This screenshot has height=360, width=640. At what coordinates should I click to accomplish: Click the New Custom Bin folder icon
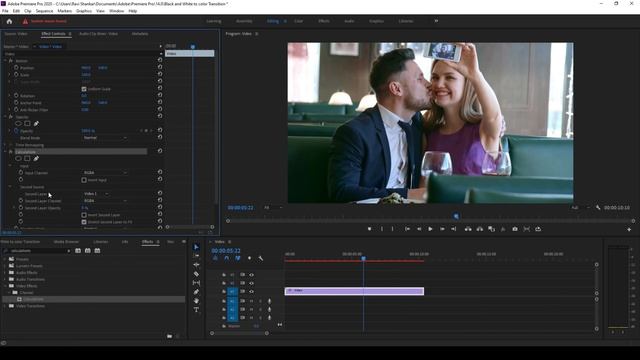click(169, 336)
